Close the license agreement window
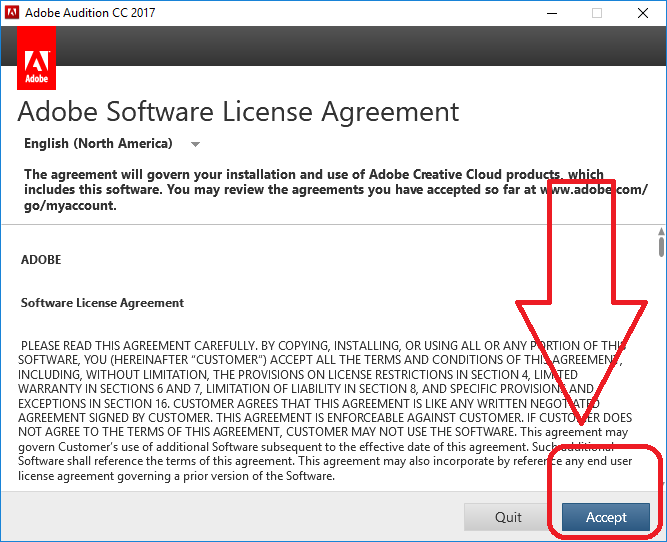The image size is (667, 542). coord(642,13)
